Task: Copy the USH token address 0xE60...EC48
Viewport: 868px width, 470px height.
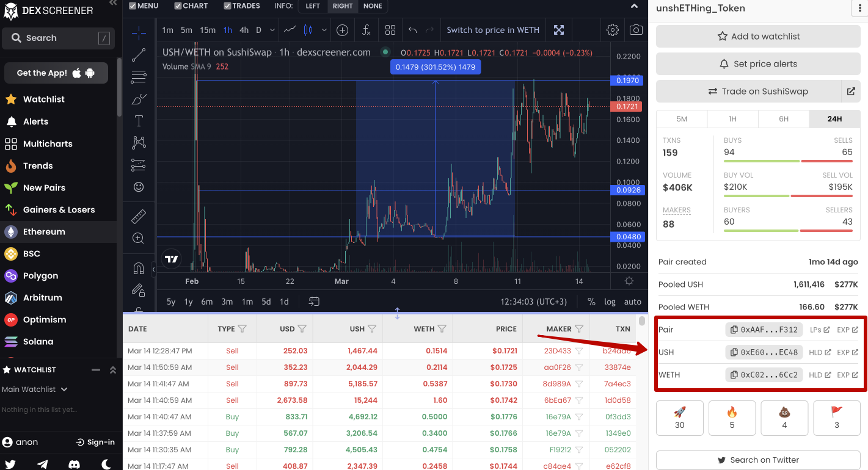Action: coord(764,352)
